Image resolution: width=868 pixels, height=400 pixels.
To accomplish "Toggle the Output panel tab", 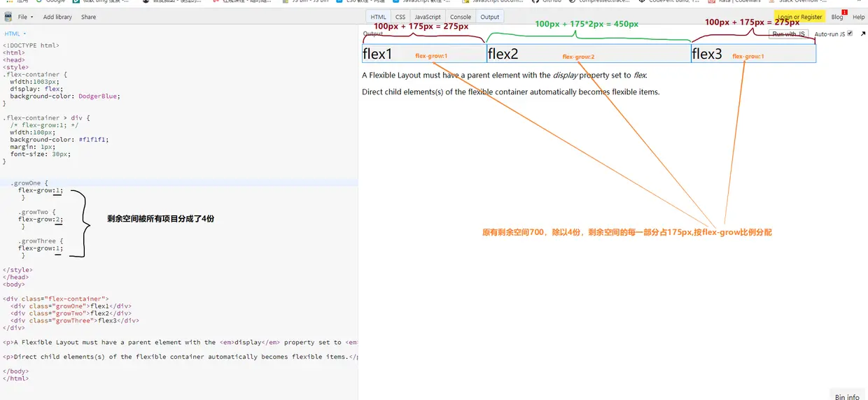I will (x=489, y=17).
